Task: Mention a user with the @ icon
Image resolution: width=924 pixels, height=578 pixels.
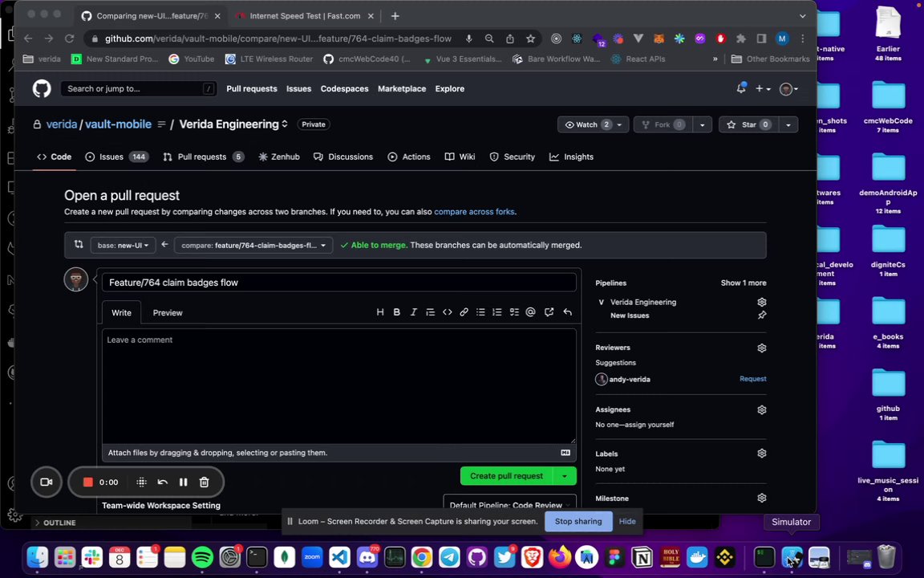Action: click(x=531, y=312)
